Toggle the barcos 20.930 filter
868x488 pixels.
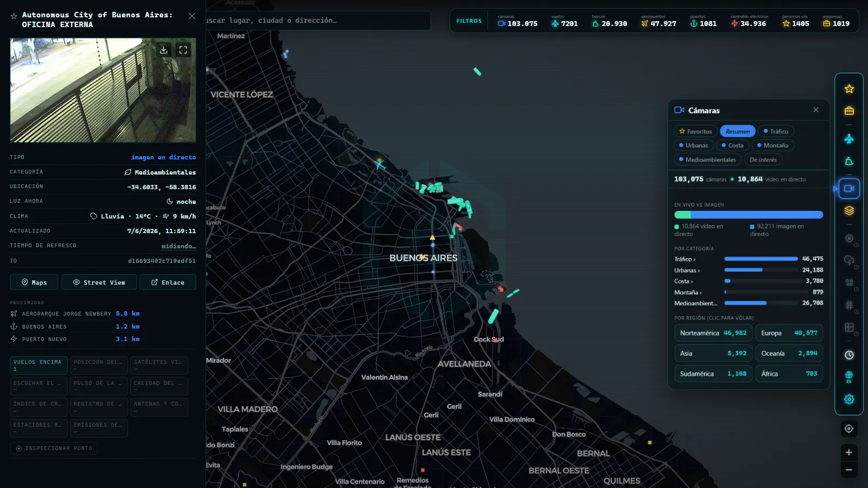coord(609,21)
